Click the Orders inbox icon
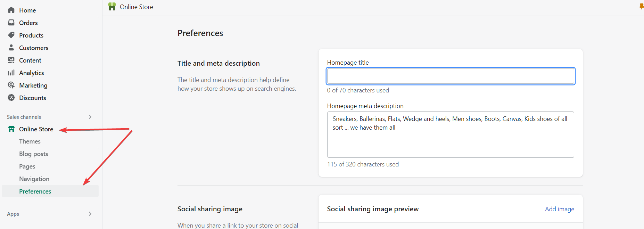Image resolution: width=644 pixels, height=229 pixels. point(11,23)
